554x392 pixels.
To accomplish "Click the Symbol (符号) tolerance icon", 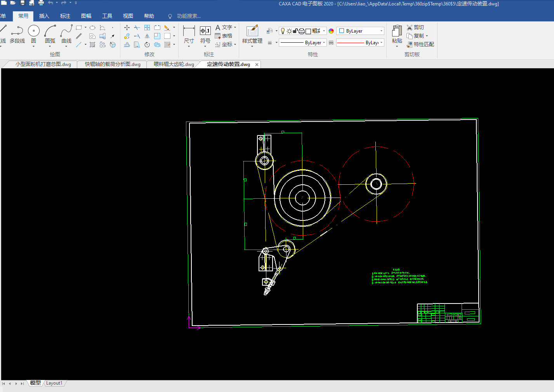I will (x=205, y=31).
